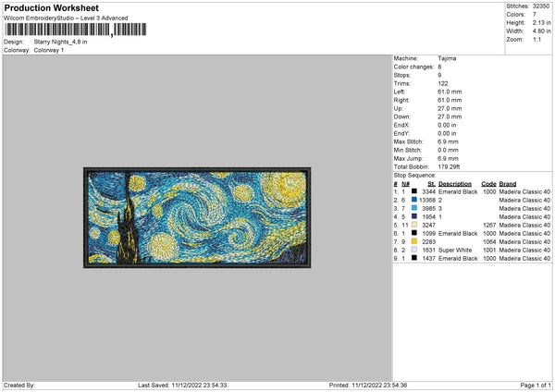The image size is (555, 392).
Task: Click the barcode under the worksheet title
Action: pyautogui.click(x=75, y=30)
